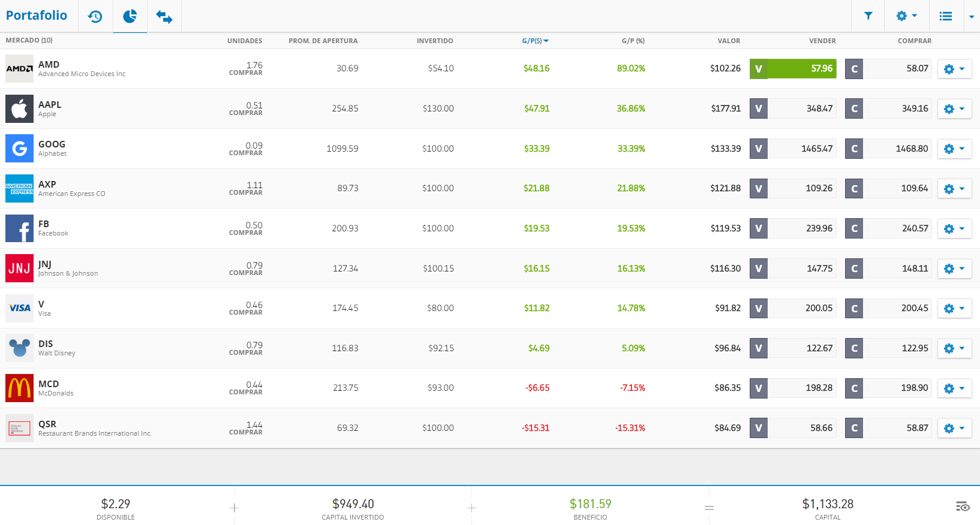
Task: Click the $1,133.28 CAPITAL total
Action: (x=828, y=504)
